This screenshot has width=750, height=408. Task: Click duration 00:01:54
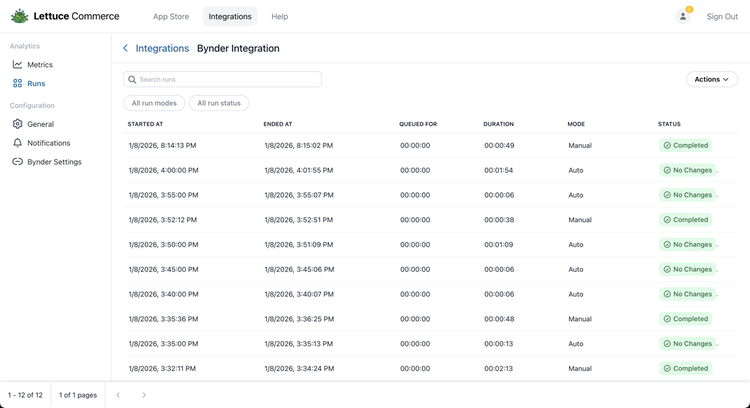[x=498, y=170]
